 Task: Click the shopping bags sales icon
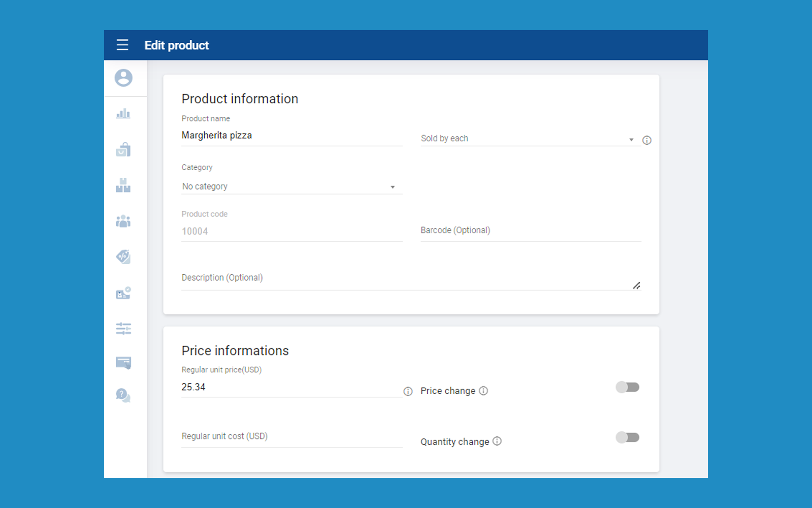click(x=123, y=149)
